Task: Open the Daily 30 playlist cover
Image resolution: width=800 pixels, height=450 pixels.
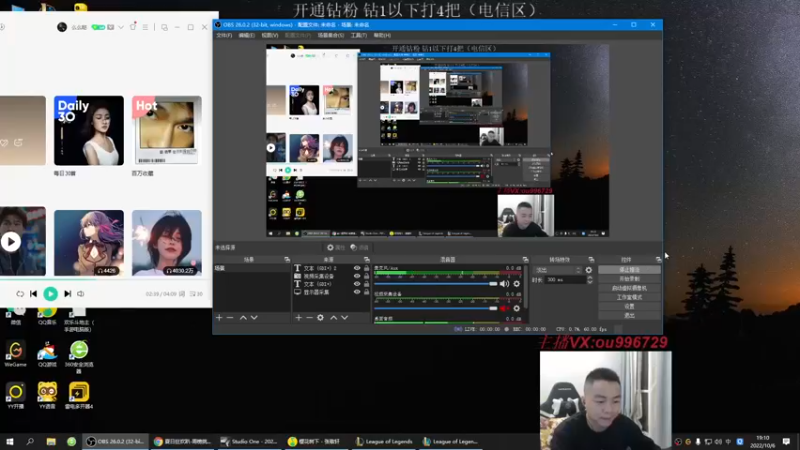Action: (x=89, y=130)
